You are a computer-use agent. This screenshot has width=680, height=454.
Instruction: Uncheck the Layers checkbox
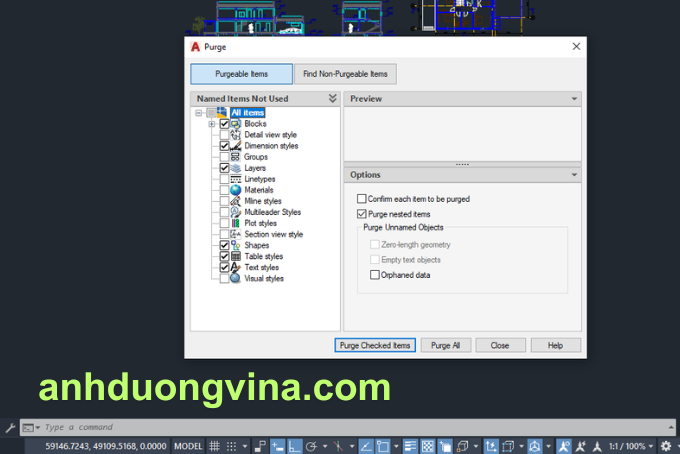point(225,168)
